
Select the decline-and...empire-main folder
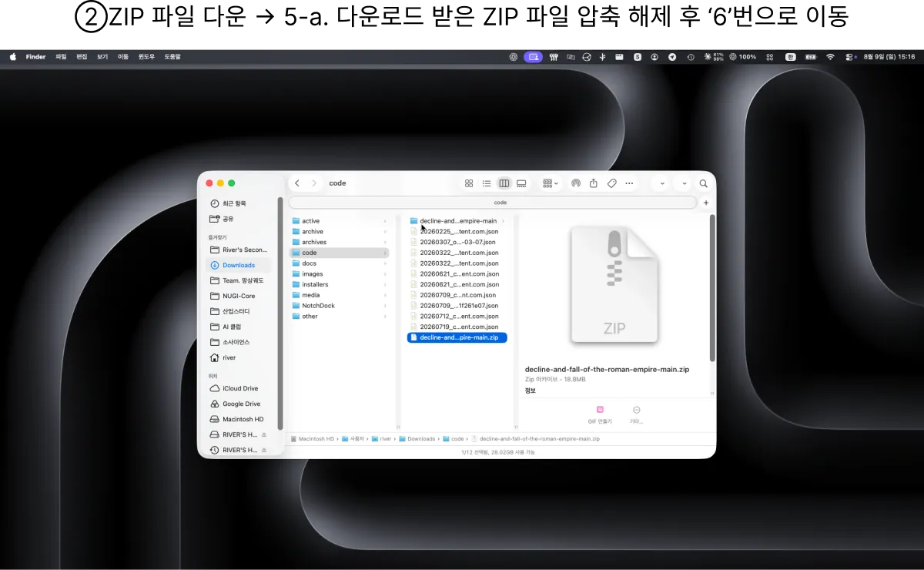point(457,221)
